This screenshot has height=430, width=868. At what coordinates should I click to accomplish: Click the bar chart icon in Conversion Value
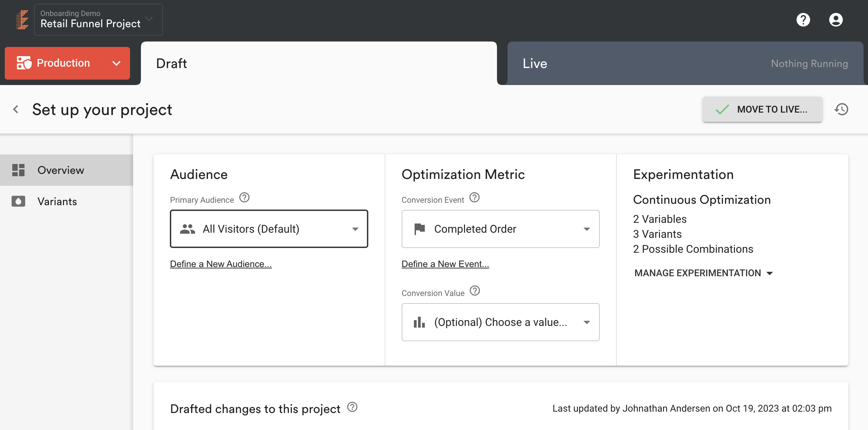click(x=419, y=322)
